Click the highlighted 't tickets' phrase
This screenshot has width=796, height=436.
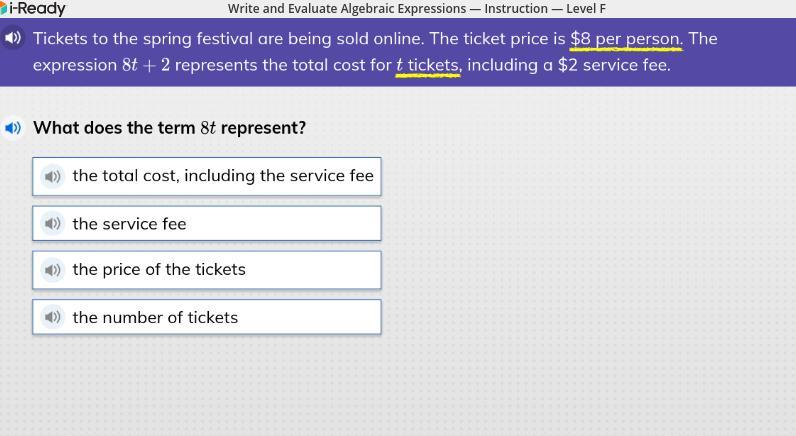(428, 65)
